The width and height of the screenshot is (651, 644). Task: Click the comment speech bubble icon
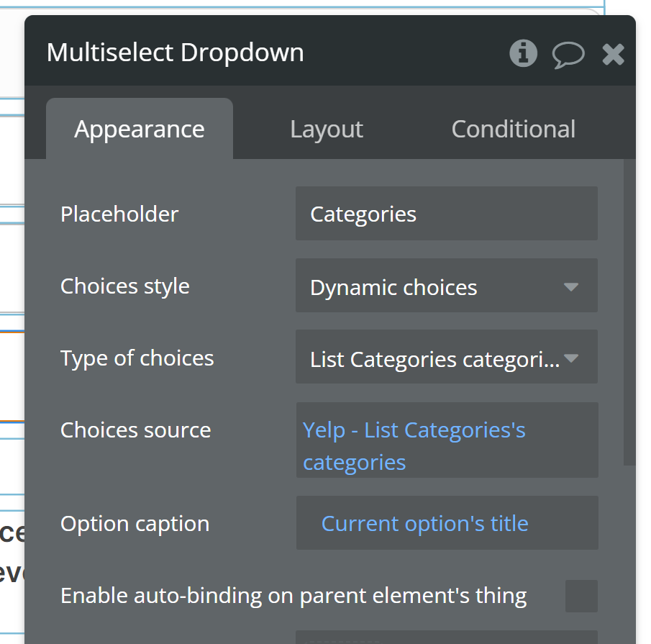568,54
